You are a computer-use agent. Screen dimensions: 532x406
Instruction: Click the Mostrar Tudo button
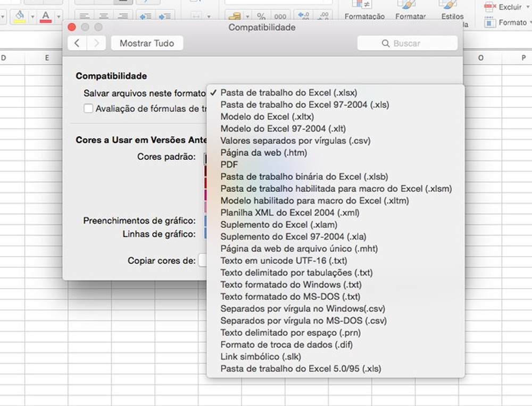click(x=147, y=43)
